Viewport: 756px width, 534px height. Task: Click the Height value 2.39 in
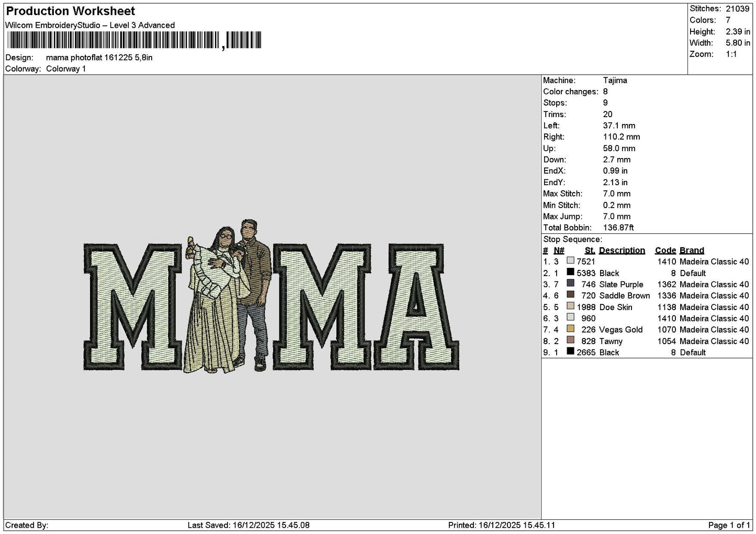pyautogui.click(x=738, y=32)
